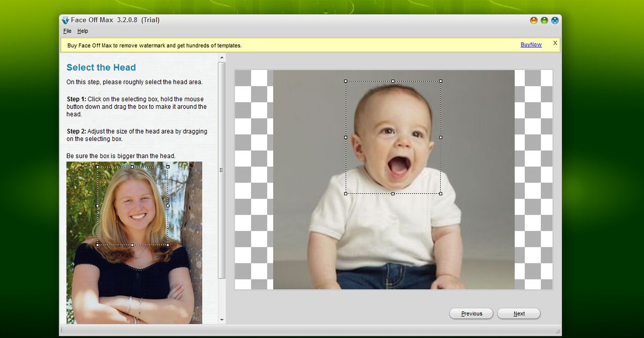Screen dimensions: 644x338
Task: Click the 'Select the Head' heading
Action: (101, 68)
